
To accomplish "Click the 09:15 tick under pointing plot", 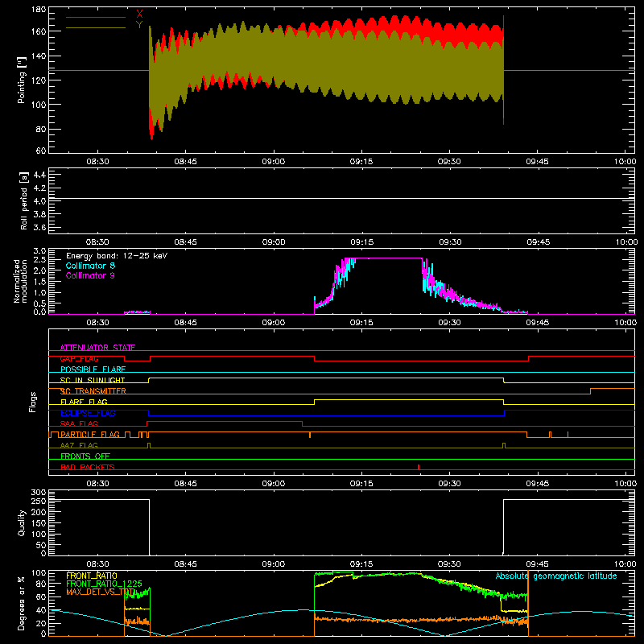I will tap(361, 162).
